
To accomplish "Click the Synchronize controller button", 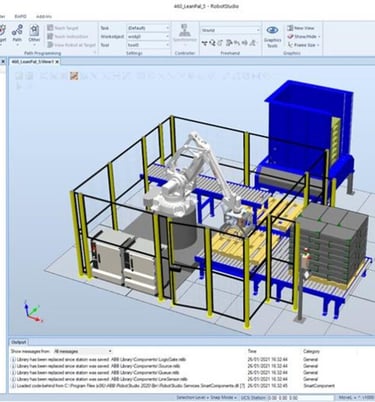I will (185, 34).
